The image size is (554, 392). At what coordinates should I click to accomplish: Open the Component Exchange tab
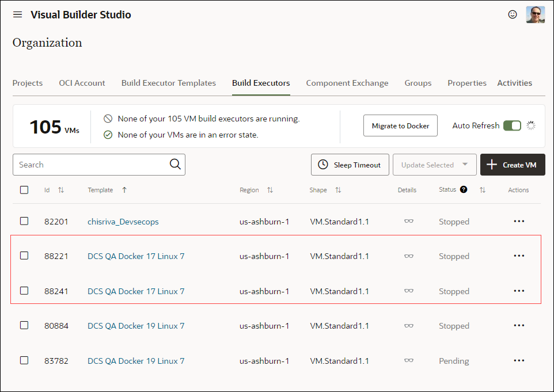point(347,83)
